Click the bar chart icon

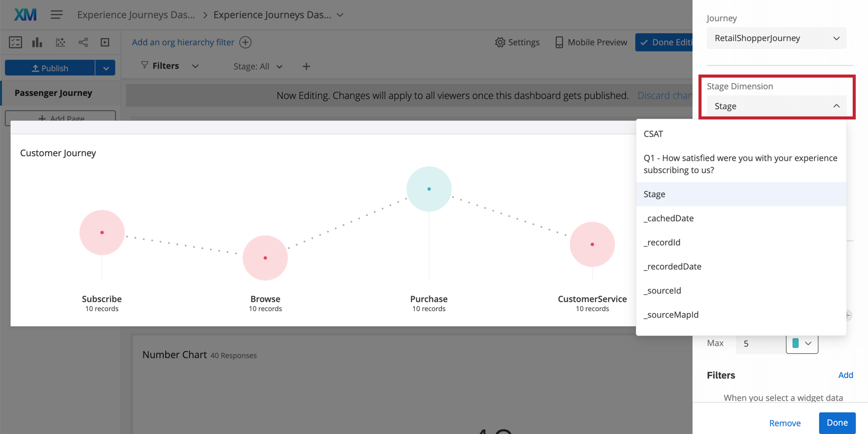point(37,42)
